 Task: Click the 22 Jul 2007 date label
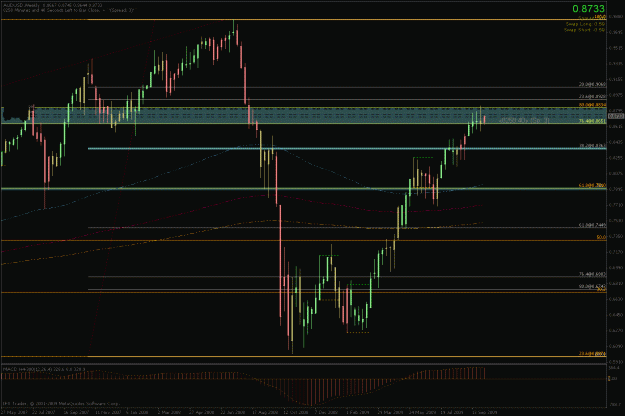pos(43,412)
